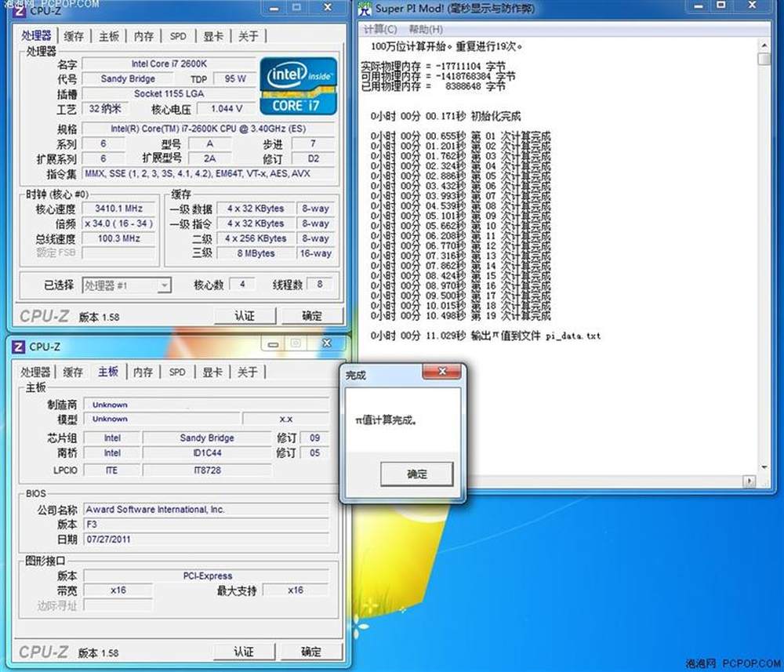The height and width of the screenshot is (672, 784).
Task: Go to 显卡 tab in the processor CPU-Z window
Action: 213,36
